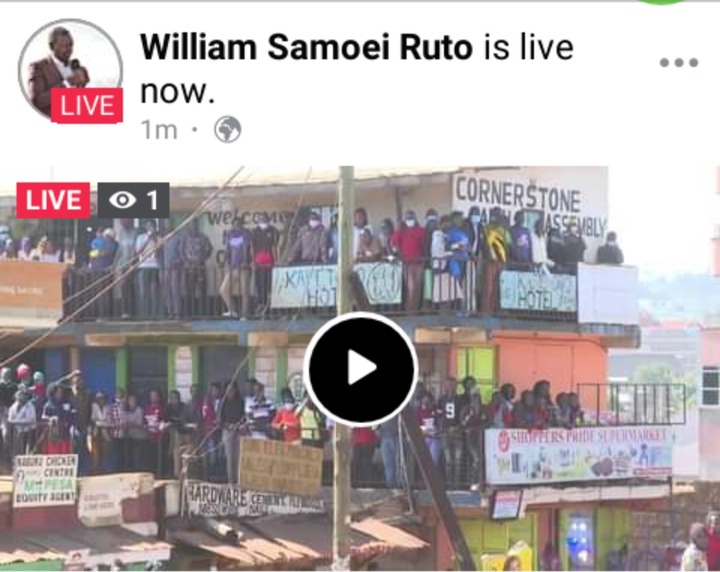Open the three-dot post options menu
The height and width of the screenshot is (572, 720).
[x=679, y=62]
